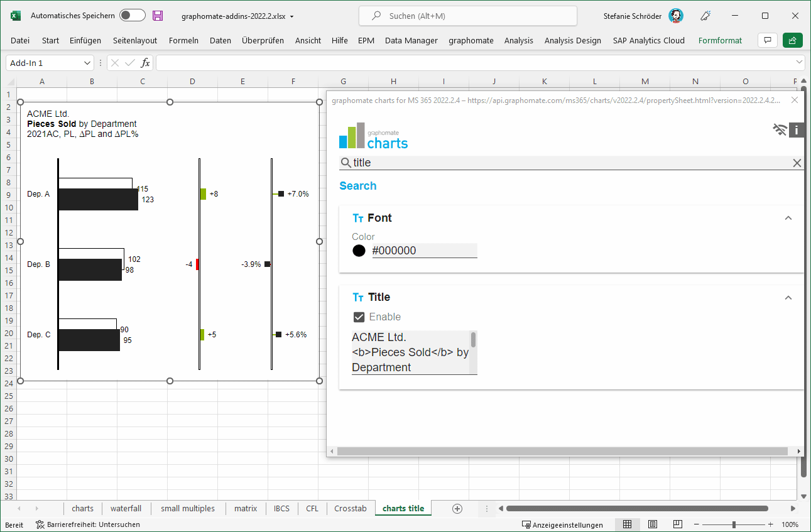Switch to normal view icon in status bar
The image size is (811, 532).
pyautogui.click(x=627, y=524)
